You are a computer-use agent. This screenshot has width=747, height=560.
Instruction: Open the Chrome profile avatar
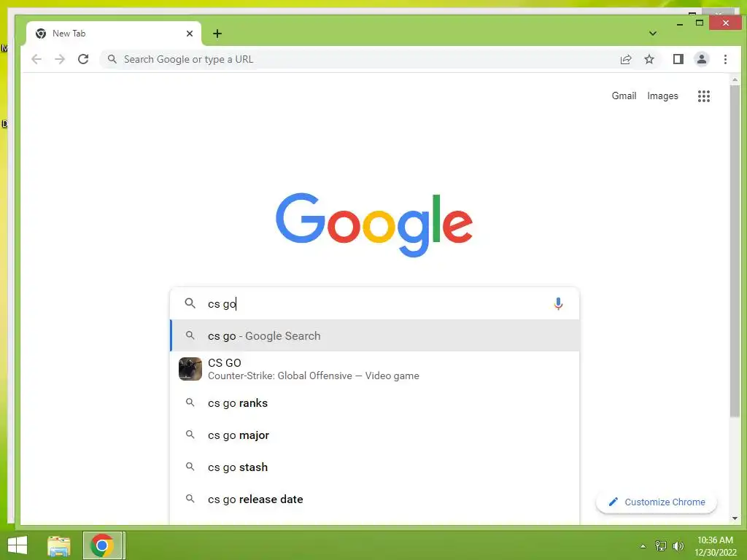[701, 59]
